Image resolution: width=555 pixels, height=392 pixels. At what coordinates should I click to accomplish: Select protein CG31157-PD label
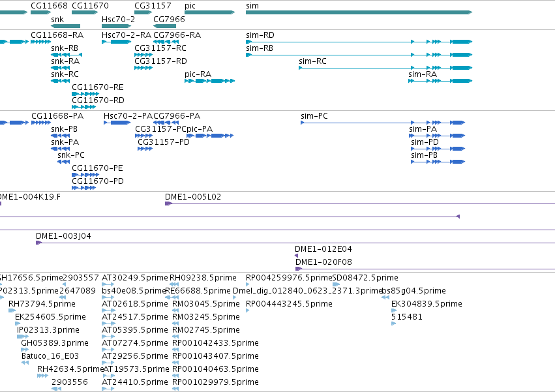[x=164, y=142]
